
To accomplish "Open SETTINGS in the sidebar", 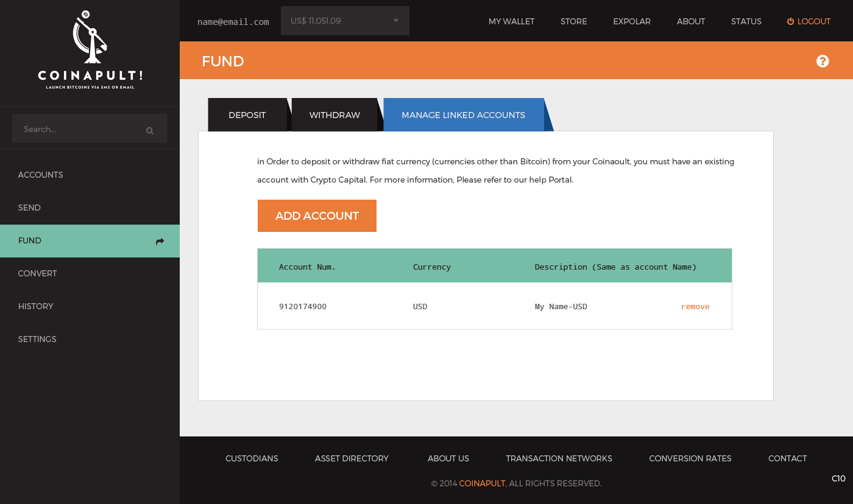I will tap(37, 339).
